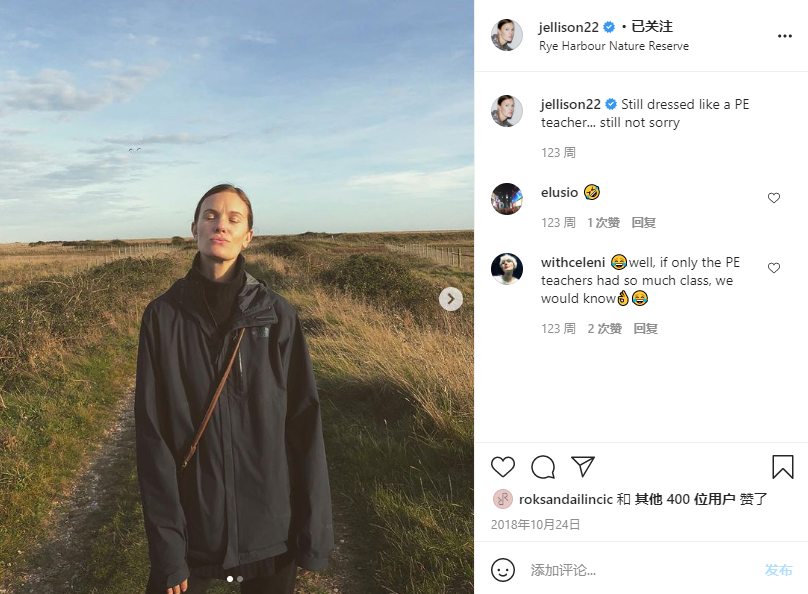
Task: Like the post with heart icon
Action: coord(502,467)
